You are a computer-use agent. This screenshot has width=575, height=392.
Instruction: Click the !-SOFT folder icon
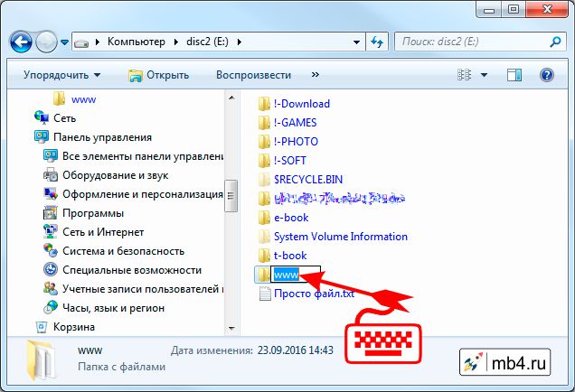tap(264, 161)
